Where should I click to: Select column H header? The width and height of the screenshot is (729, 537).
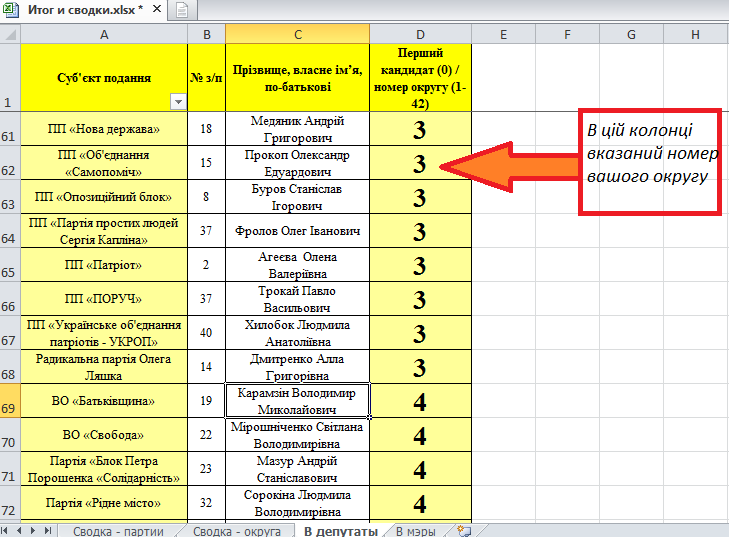pyautogui.click(x=696, y=34)
